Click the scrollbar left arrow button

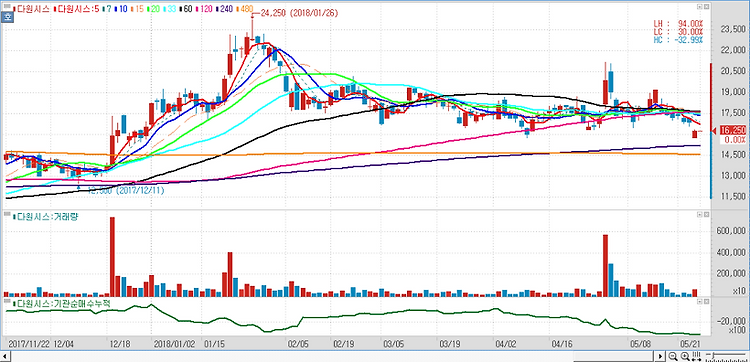coord(5,356)
